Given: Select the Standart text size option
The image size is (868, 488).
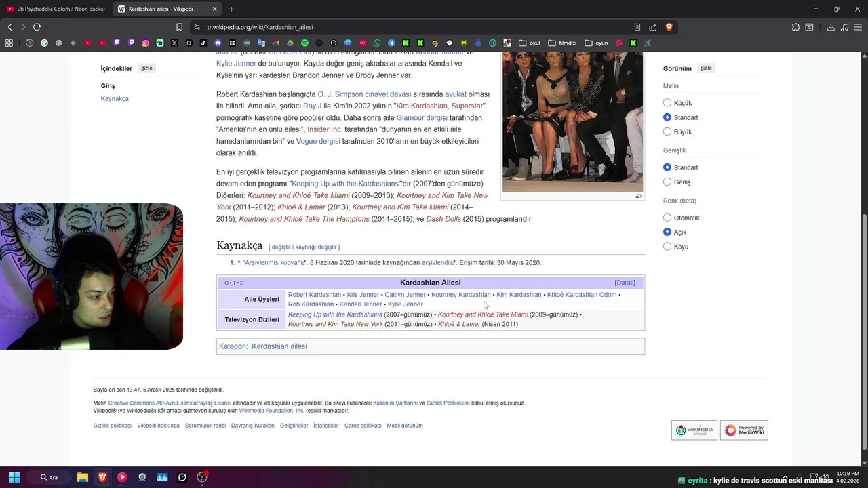Looking at the screenshot, I should 667,117.
